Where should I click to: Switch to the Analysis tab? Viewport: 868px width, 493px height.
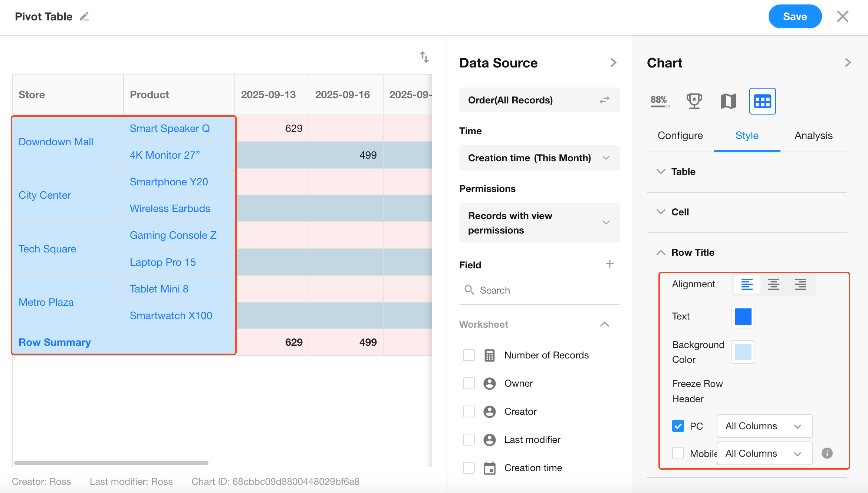pyautogui.click(x=813, y=136)
